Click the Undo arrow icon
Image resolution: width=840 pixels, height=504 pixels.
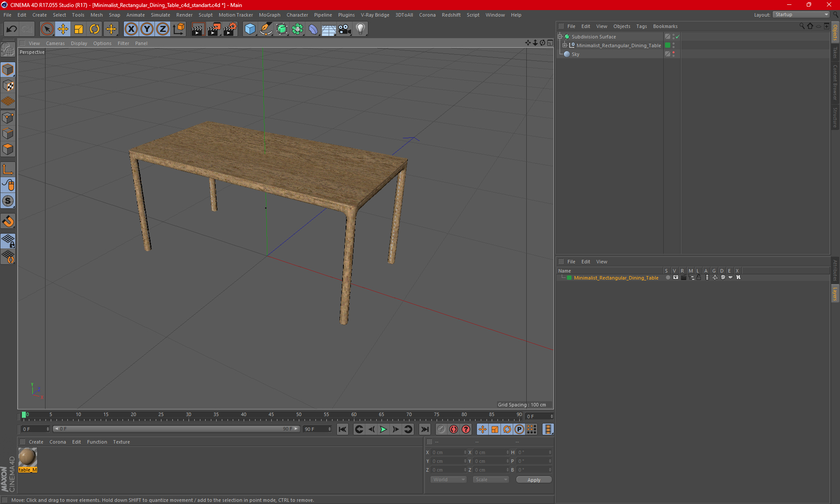click(12, 29)
